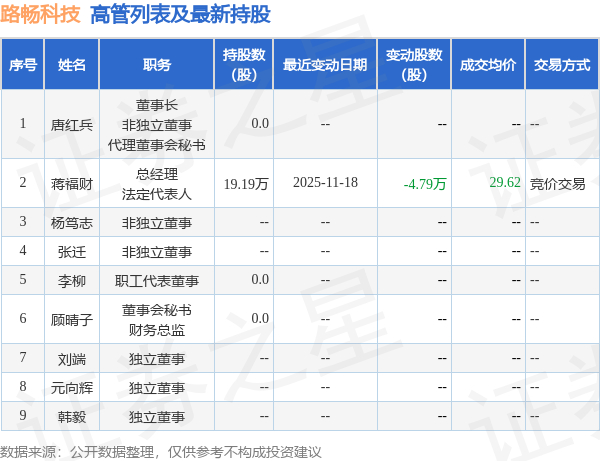The width and height of the screenshot is (600, 461).
Task: Click 独立董事 in 元向辉's row
Action: 157,388
